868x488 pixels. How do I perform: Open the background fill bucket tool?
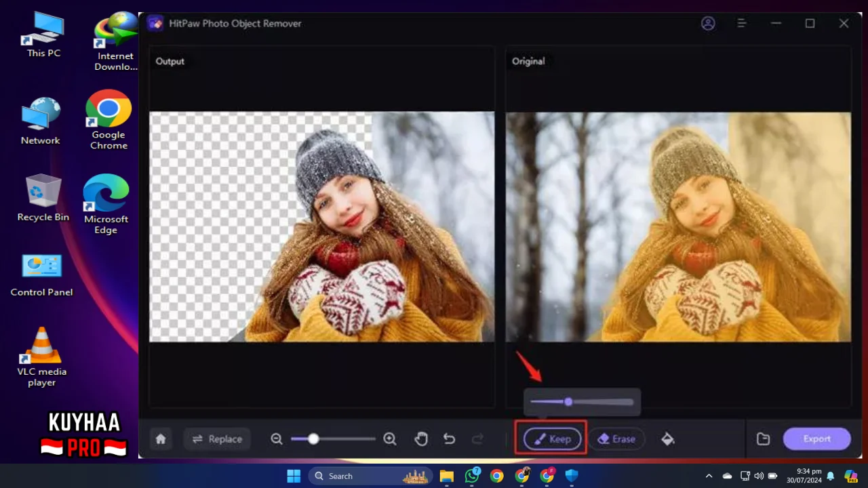click(x=668, y=439)
